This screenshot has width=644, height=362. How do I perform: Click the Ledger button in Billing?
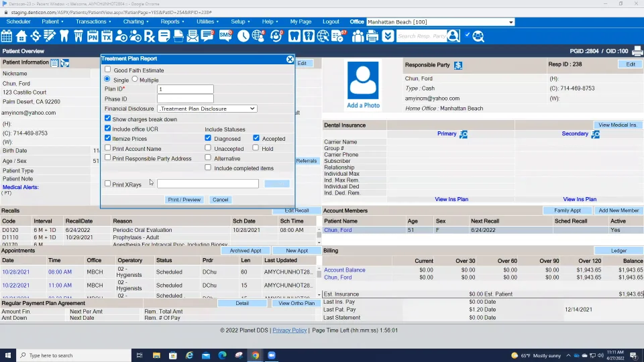pos(619,251)
